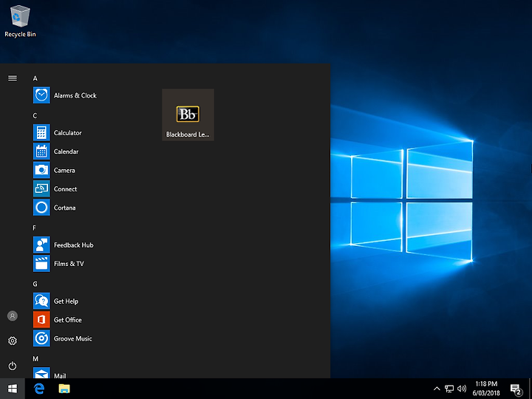Open File Explorer from the taskbar
532x399 pixels.
pyautogui.click(x=64, y=389)
